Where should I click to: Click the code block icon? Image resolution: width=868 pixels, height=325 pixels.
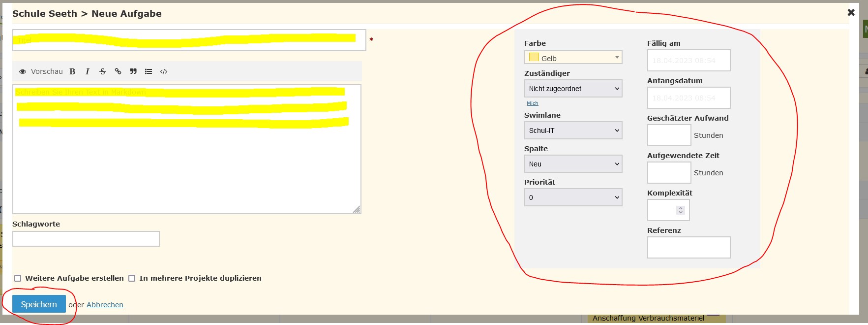coord(164,71)
